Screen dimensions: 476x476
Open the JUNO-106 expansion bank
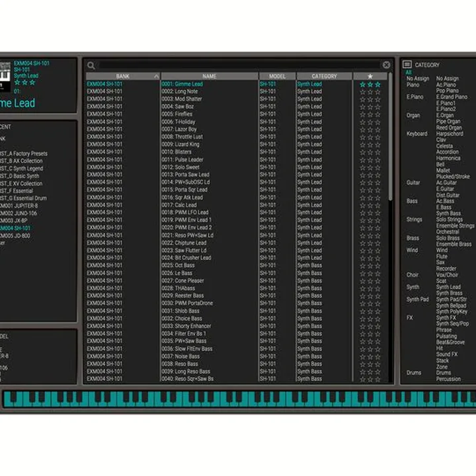19,213
